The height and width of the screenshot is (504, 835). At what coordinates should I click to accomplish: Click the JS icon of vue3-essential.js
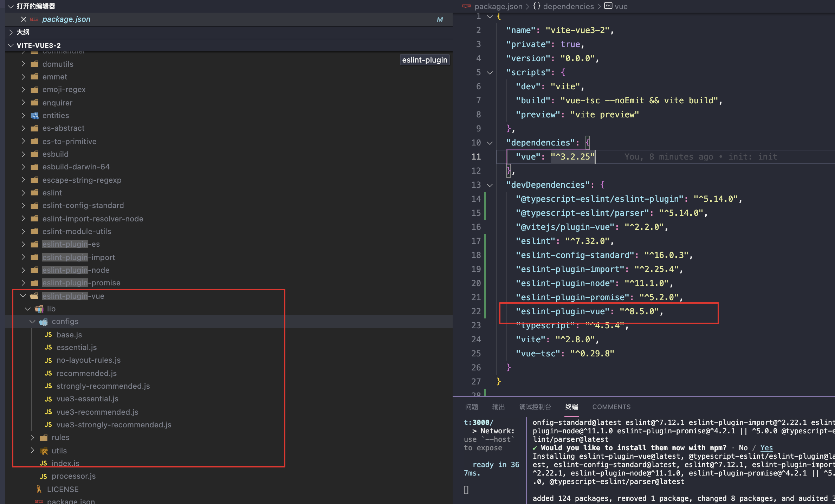point(48,399)
